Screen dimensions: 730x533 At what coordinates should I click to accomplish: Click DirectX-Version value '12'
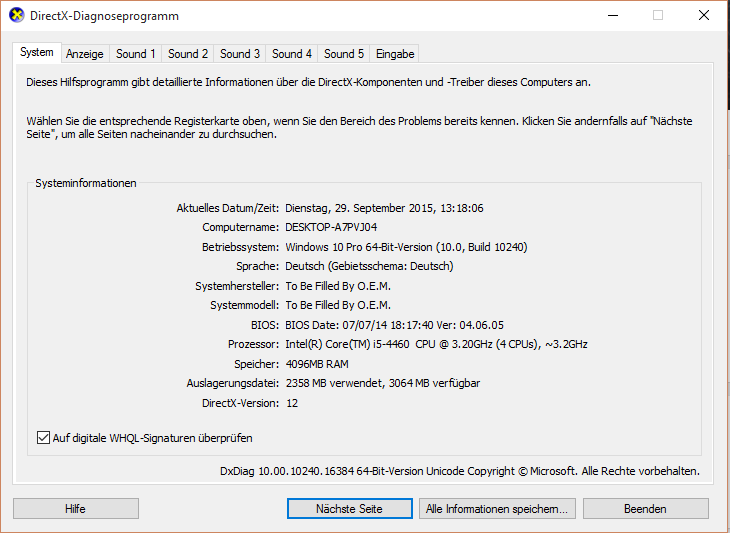[x=292, y=403]
